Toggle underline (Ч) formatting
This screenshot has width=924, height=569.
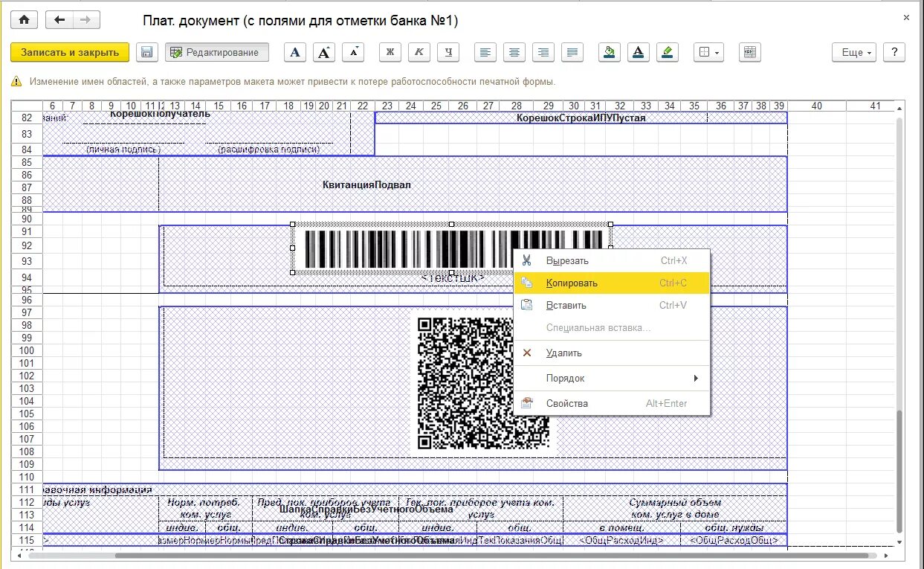[448, 52]
